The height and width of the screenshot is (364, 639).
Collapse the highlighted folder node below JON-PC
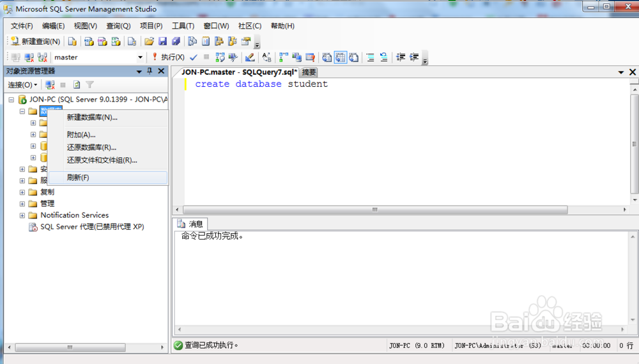coord(22,111)
